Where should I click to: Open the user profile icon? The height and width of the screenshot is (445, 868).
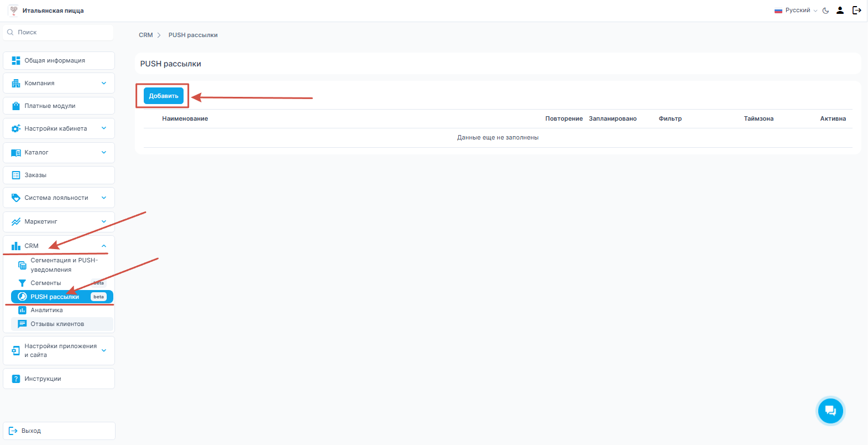[840, 11]
